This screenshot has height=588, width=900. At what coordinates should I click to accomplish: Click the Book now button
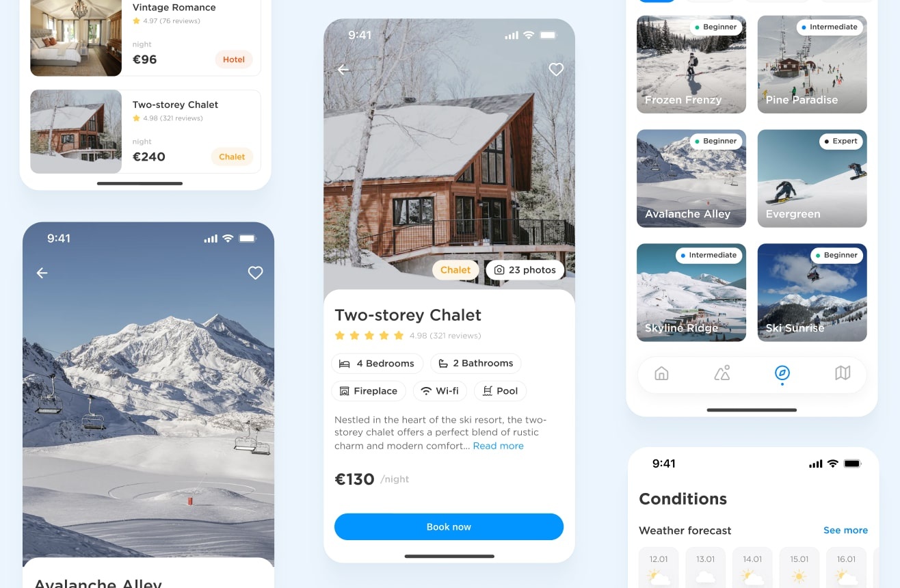coord(449,527)
